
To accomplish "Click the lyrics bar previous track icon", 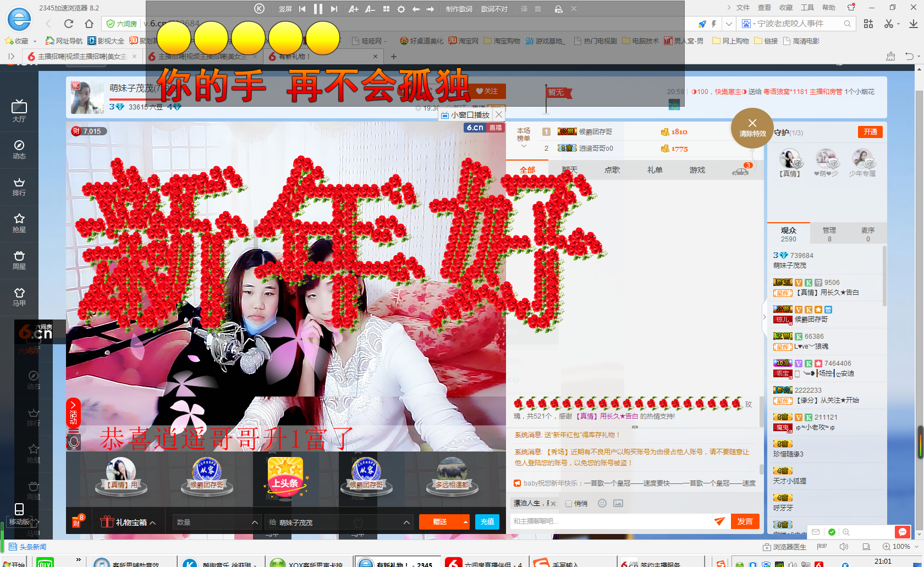I will (302, 9).
